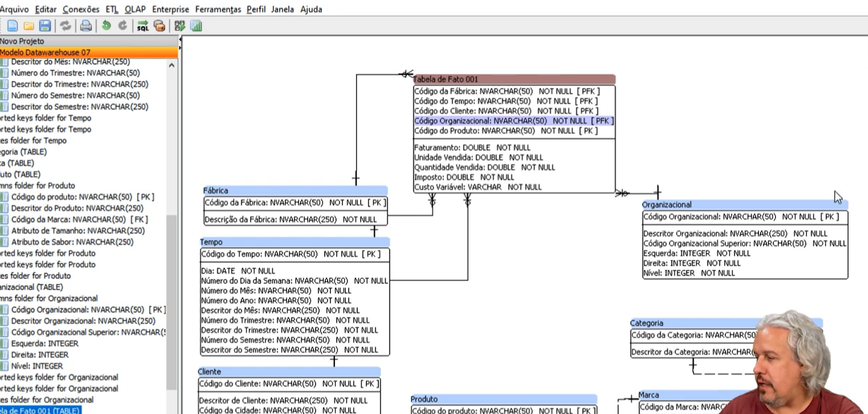This screenshot has height=414, width=868.
Task: Select Descritor Organizacional tree column
Action: (83, 321)
